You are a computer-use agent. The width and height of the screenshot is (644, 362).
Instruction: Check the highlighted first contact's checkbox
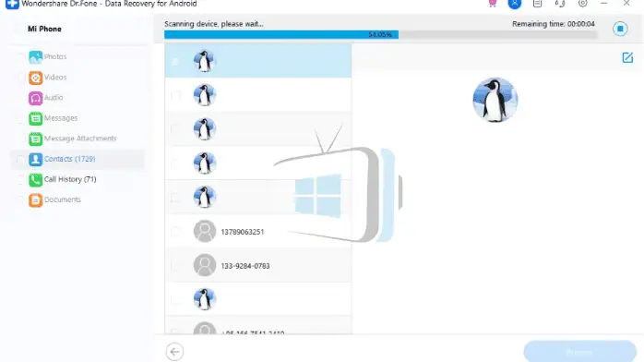pos(175,62)
